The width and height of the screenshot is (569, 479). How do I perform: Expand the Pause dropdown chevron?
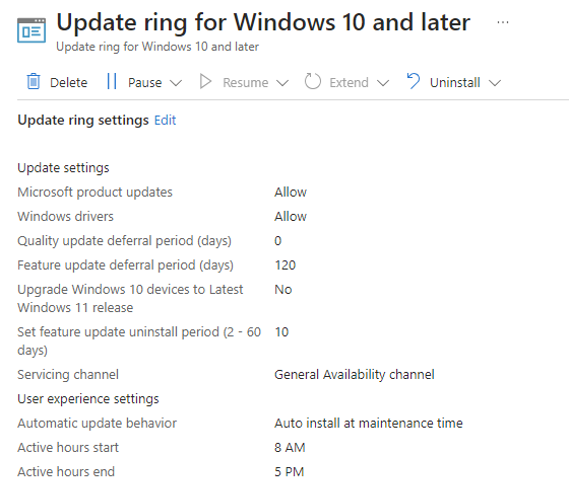(x=176, y=83)
